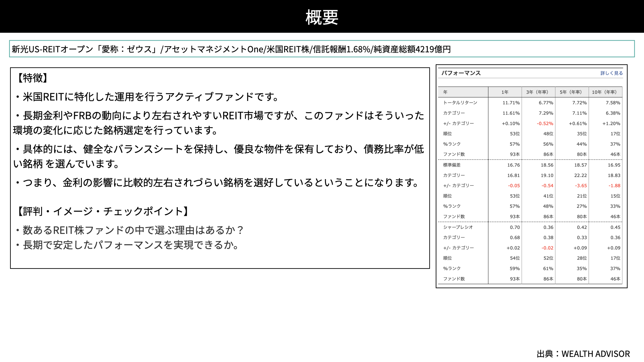Click the bullet about 健全なバランスシート

point(219,156)
